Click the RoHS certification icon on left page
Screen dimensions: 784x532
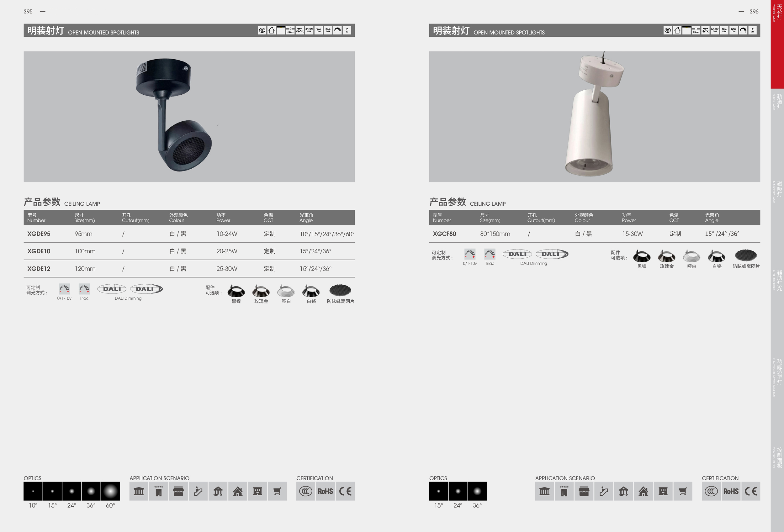coord(325,491)
